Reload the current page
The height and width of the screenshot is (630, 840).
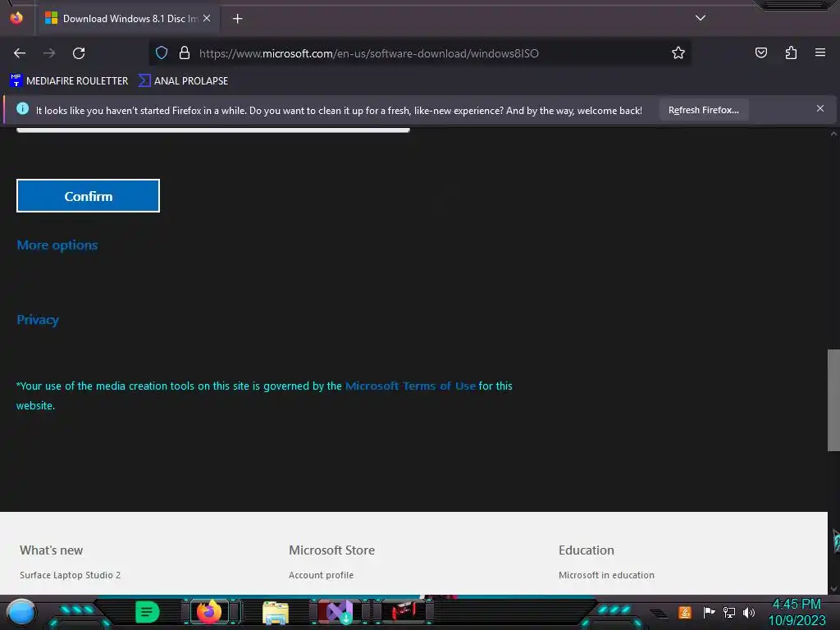[x=79, y=53]
